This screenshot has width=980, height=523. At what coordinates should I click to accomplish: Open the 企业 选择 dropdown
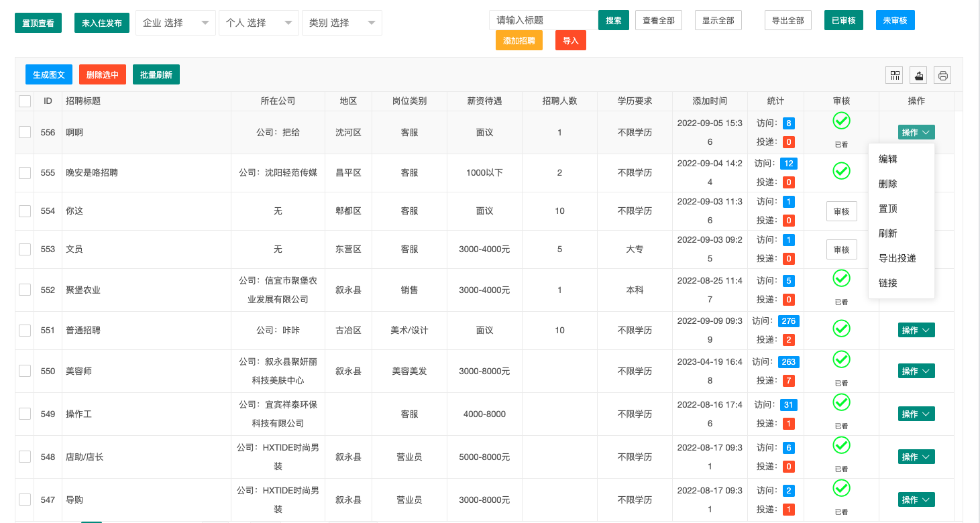coord(176,23)
